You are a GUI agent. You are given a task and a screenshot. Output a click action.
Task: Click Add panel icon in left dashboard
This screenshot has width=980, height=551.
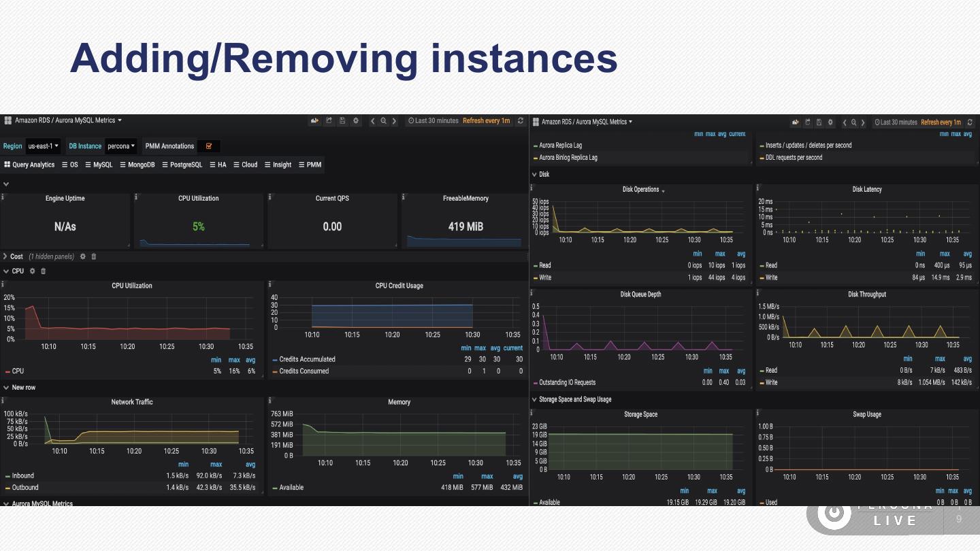click(x=314, y=121)
